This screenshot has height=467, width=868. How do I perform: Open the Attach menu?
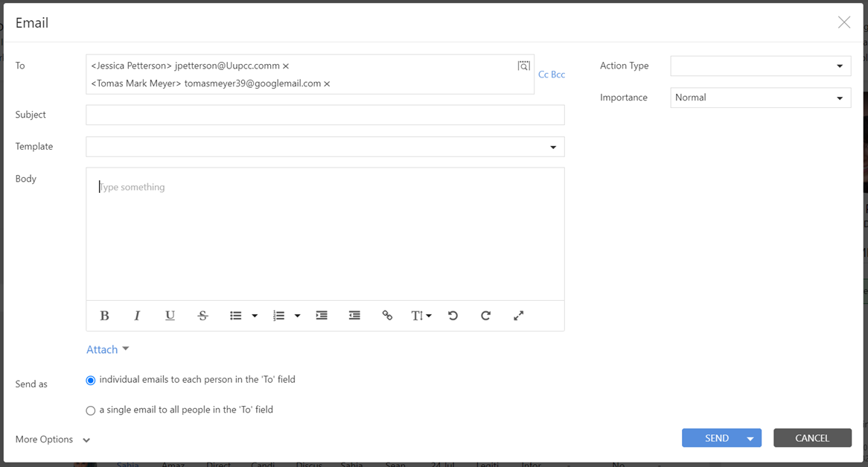[x=107, y=349]
